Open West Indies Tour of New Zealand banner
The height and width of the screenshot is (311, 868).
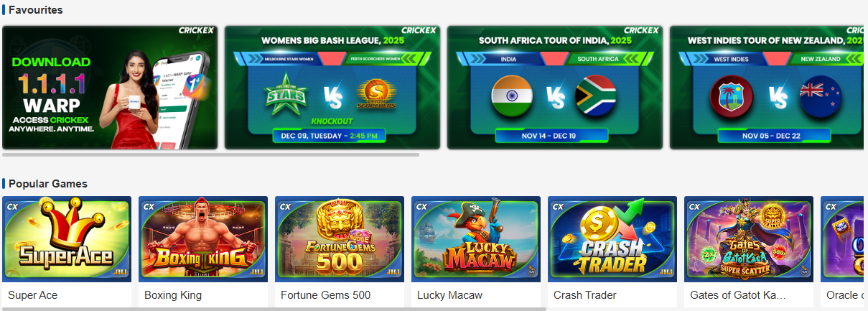[x=767, y=88]
